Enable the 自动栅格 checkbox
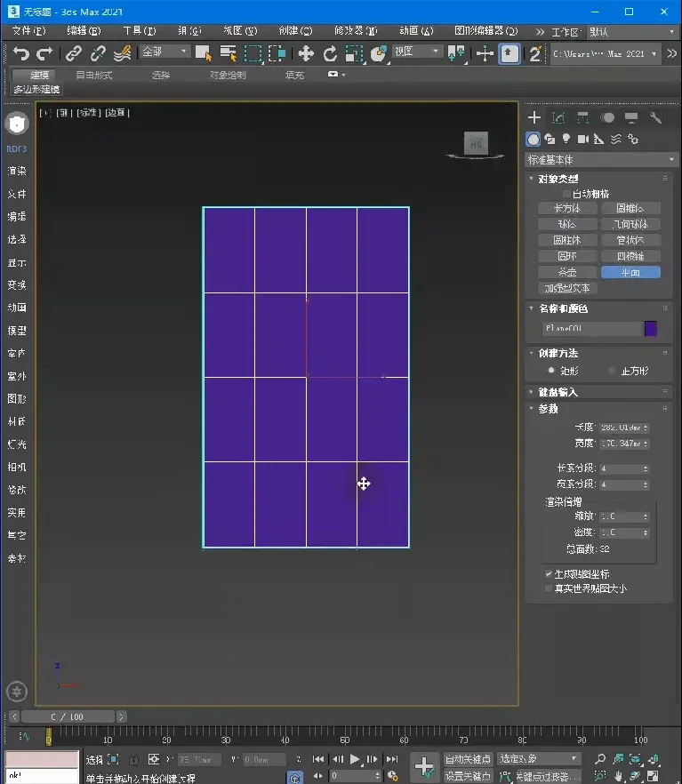 coord(566,193)
